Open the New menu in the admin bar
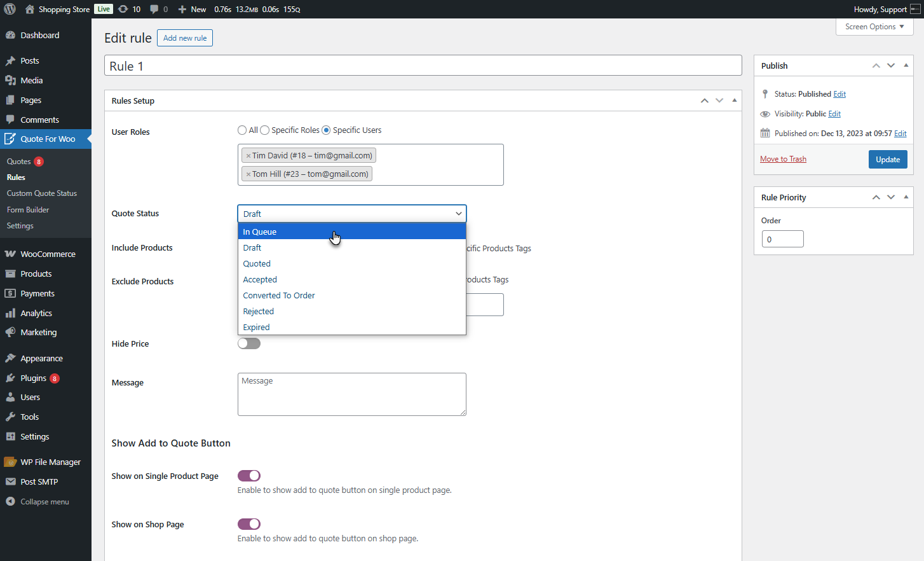924x561 pixels. point(192,9)
